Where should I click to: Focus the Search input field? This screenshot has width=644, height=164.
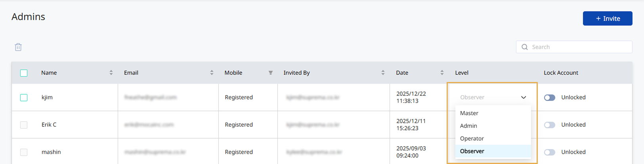click(x=579, y=47)
